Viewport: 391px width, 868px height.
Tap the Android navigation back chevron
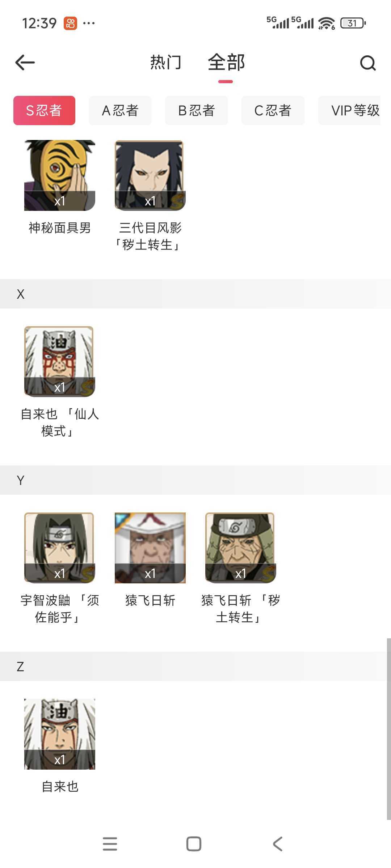(x=278, y=844)
